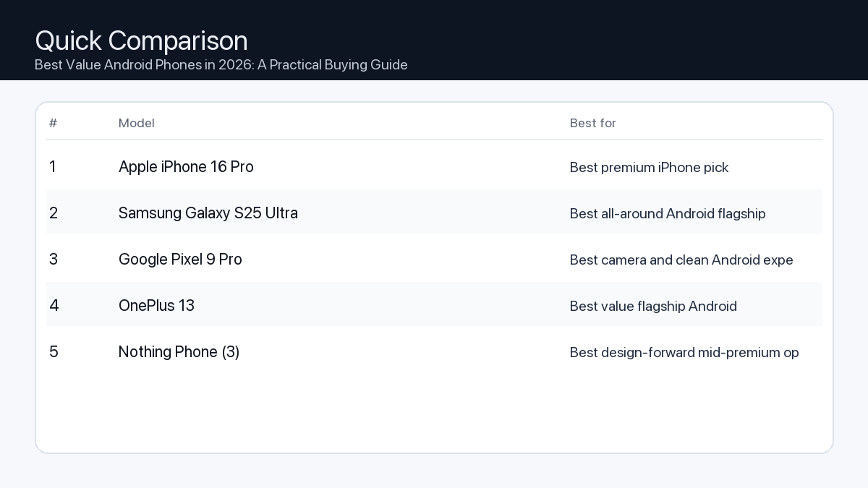868x488 pixels.
Task: Click rank number 2 cell
Action: coord(53,213)
